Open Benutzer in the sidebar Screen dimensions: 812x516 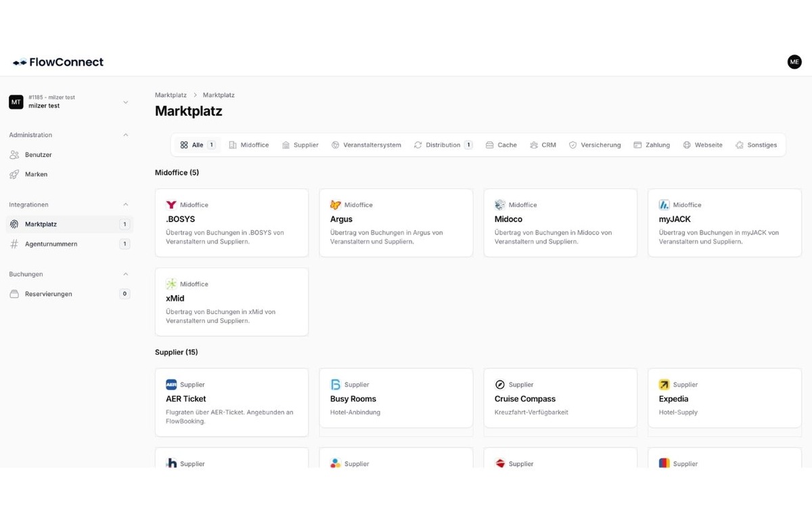click(x=39, y=154)
